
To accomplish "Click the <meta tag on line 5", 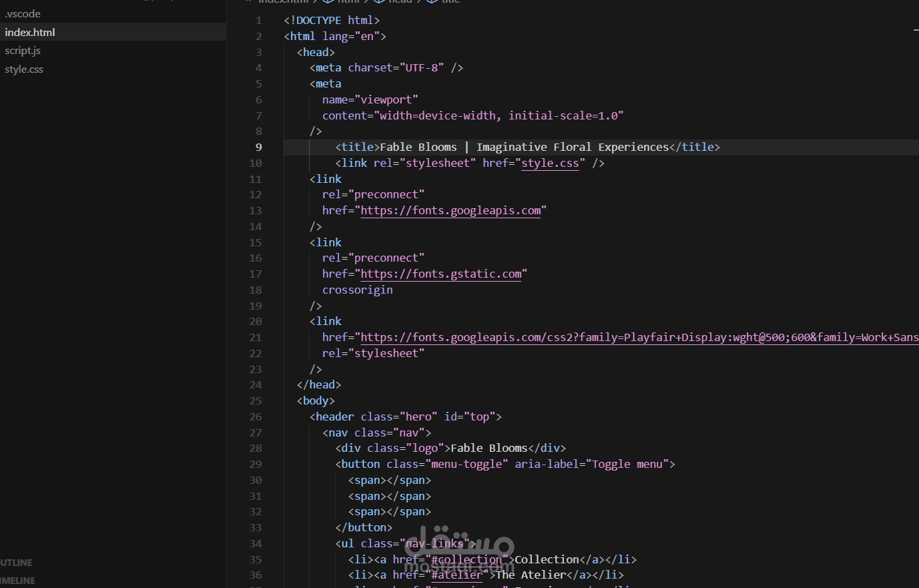I will [x=326, y=83].
